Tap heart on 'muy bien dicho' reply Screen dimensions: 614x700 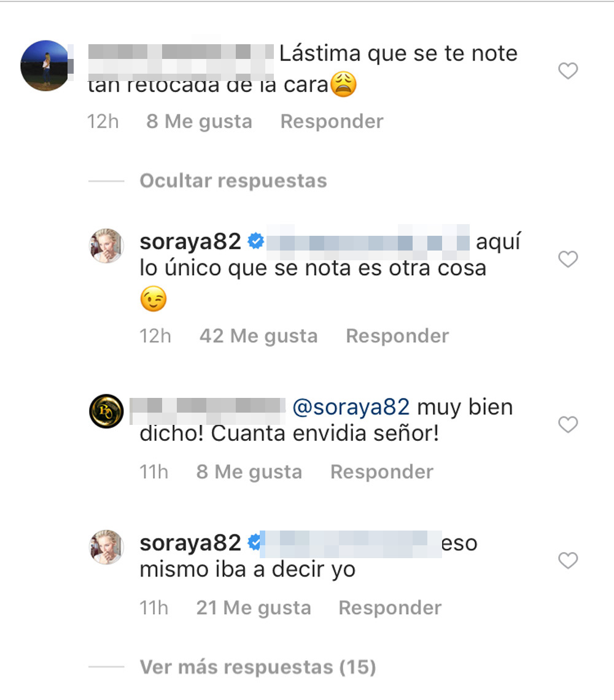pos(568,424)
